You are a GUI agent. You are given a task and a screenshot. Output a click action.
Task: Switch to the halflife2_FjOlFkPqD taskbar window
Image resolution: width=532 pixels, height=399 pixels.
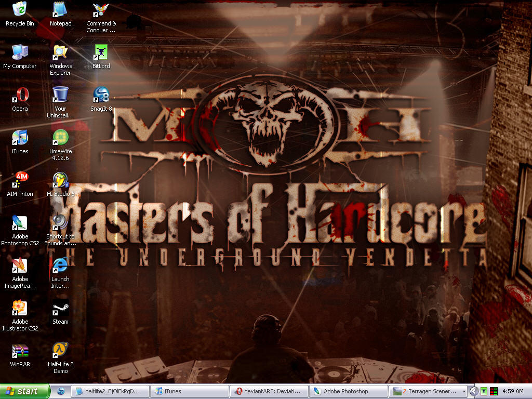coord(111,391)
